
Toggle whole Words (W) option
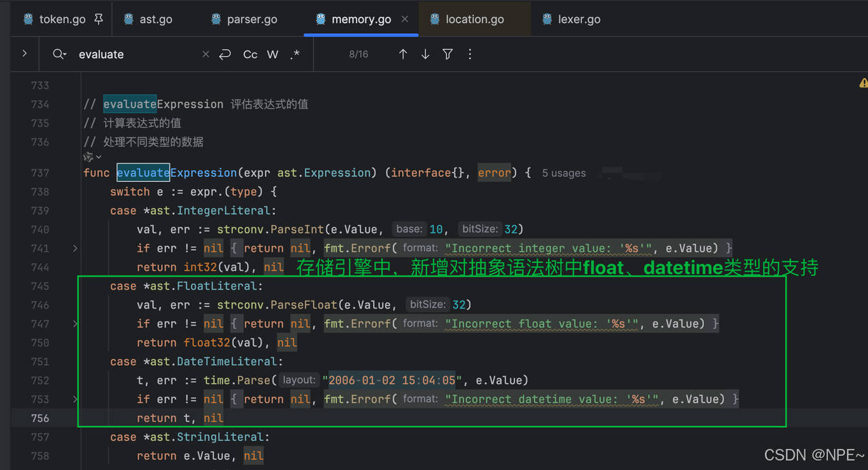[273, 54]
